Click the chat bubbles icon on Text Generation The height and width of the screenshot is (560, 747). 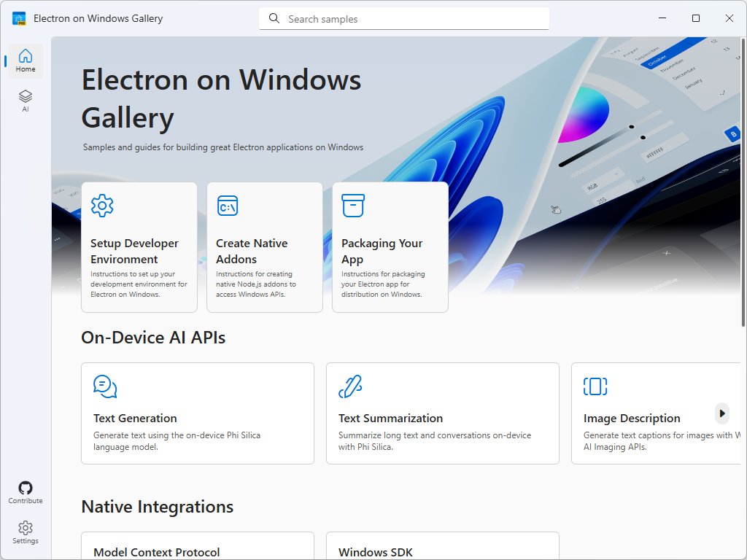[105, 386]
